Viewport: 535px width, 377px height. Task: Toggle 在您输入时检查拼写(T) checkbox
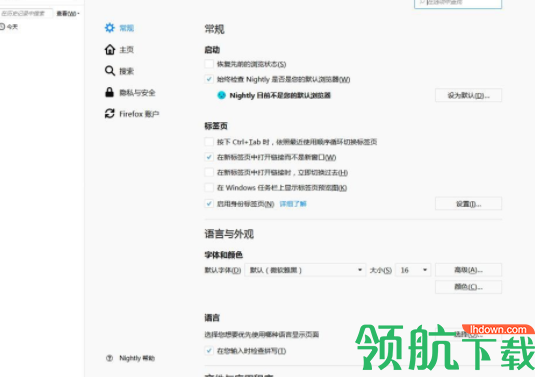click(209, 350)
